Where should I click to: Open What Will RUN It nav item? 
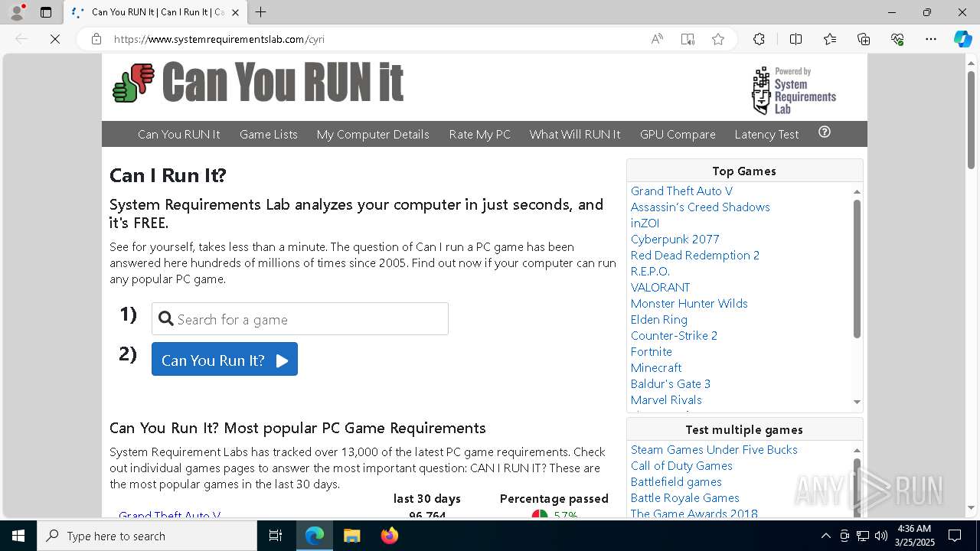pos(575,134)
